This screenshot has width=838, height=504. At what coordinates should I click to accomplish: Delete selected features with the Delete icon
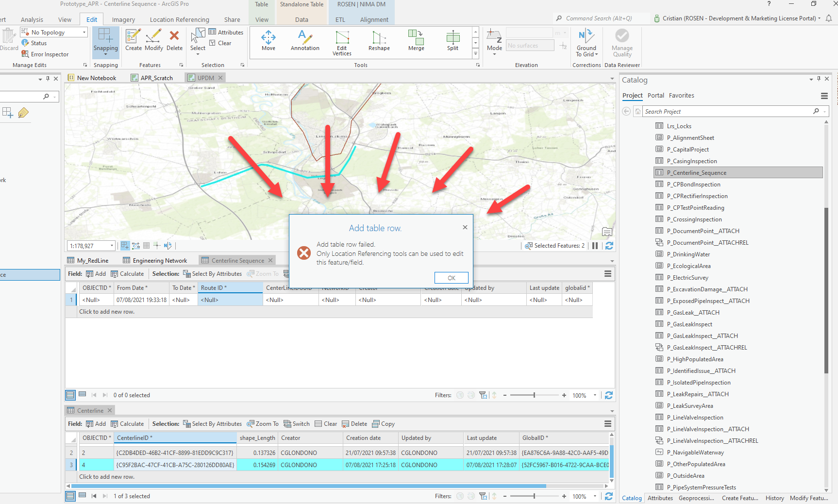click(x=174, y=40)
